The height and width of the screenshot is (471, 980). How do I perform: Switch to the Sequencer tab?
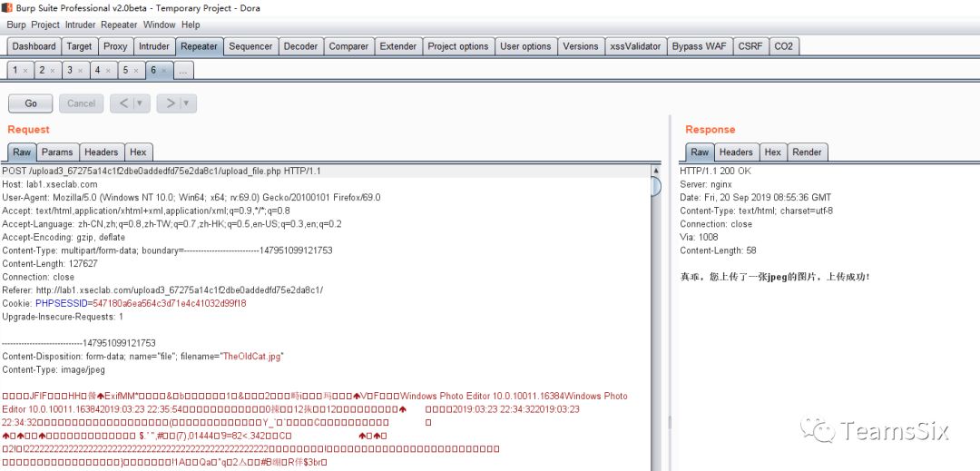point(250,46)
